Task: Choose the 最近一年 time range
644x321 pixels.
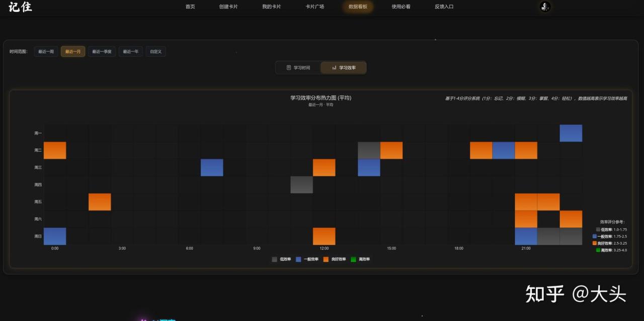Action: click(x=130, y=51)
